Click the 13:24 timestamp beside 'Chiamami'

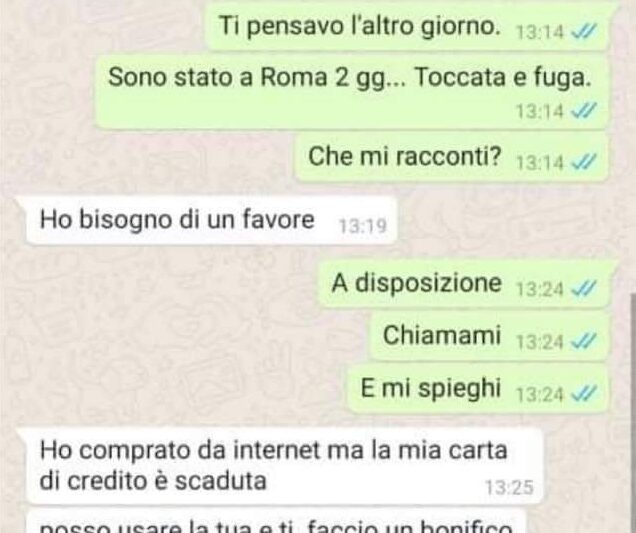pos(539,342)
